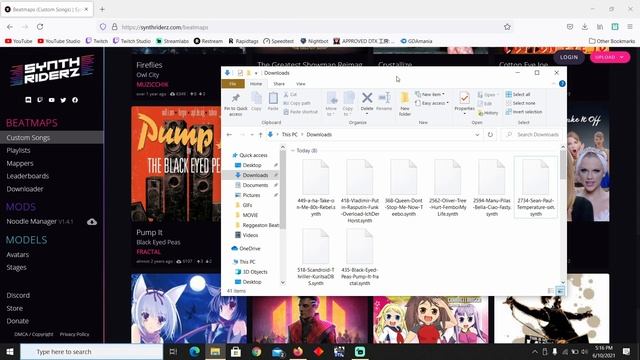This screenshot has width=640, height=360.
Task: Open Microsoft Edge from taskbar
Action: [195, 351]
